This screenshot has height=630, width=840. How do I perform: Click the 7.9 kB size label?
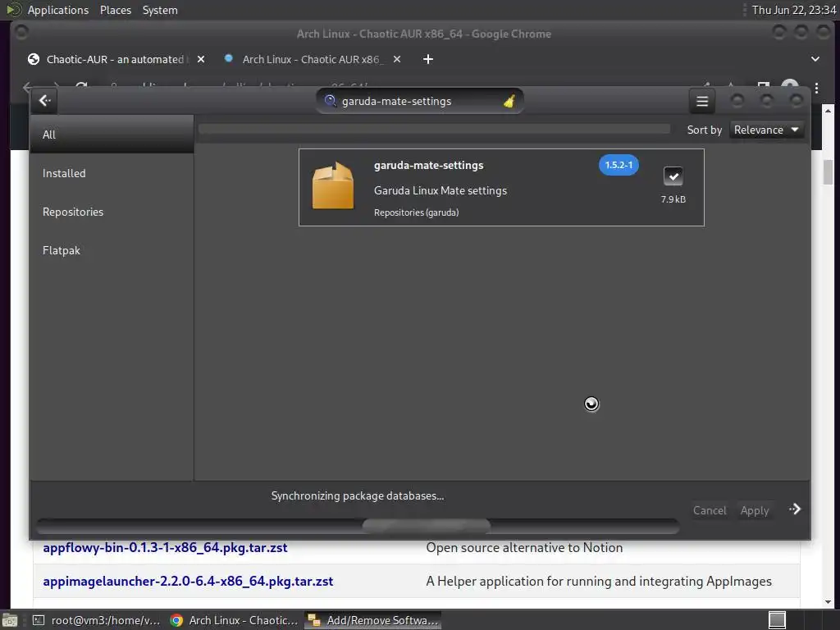673,199
